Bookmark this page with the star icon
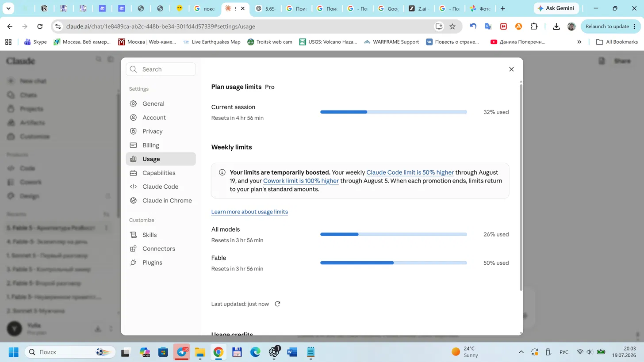644x362 pixels. [452, 27]
